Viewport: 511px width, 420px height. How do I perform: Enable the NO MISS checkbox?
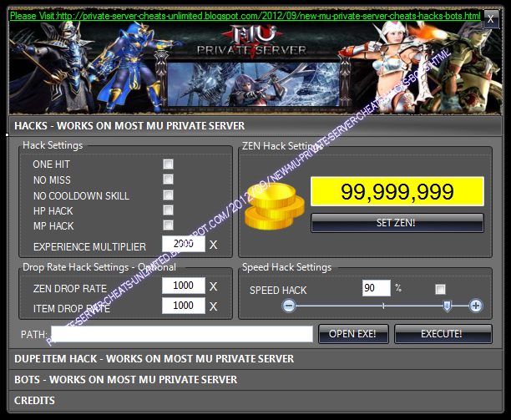pyautogui.click(x=168, y=180)
